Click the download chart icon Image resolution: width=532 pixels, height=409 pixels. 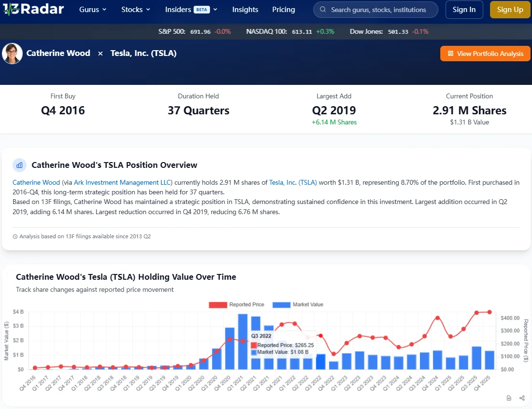point(509,398)
